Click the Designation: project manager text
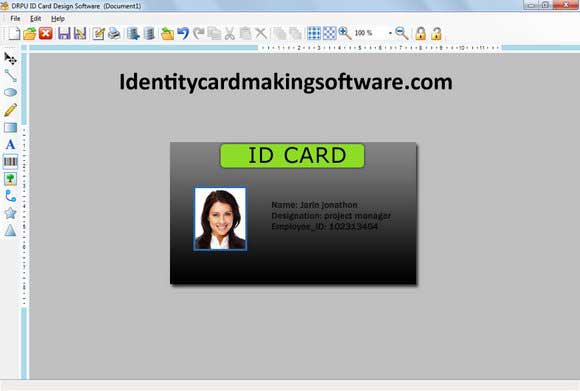 (x=331, y=216)
